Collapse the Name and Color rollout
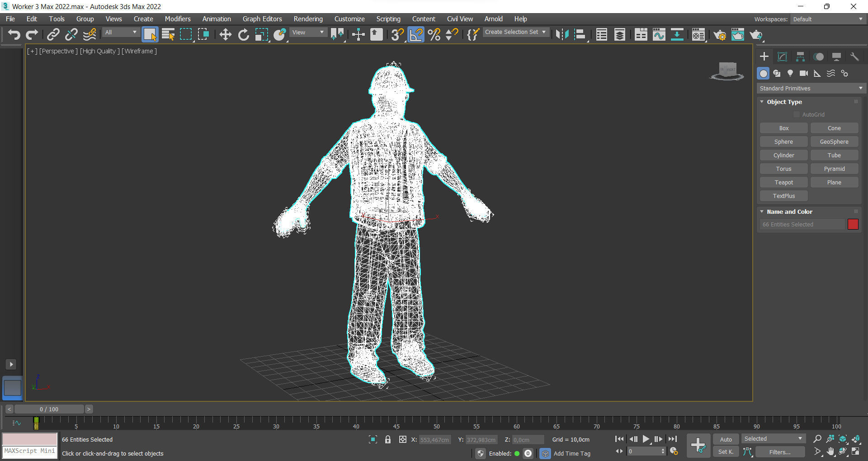This screenshot has height=461, width=868. click(789, 212)
